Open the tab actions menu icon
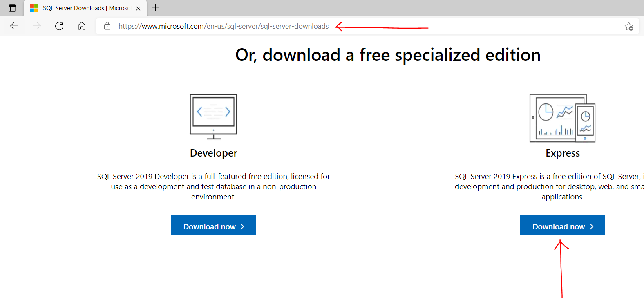 [12, 8]
